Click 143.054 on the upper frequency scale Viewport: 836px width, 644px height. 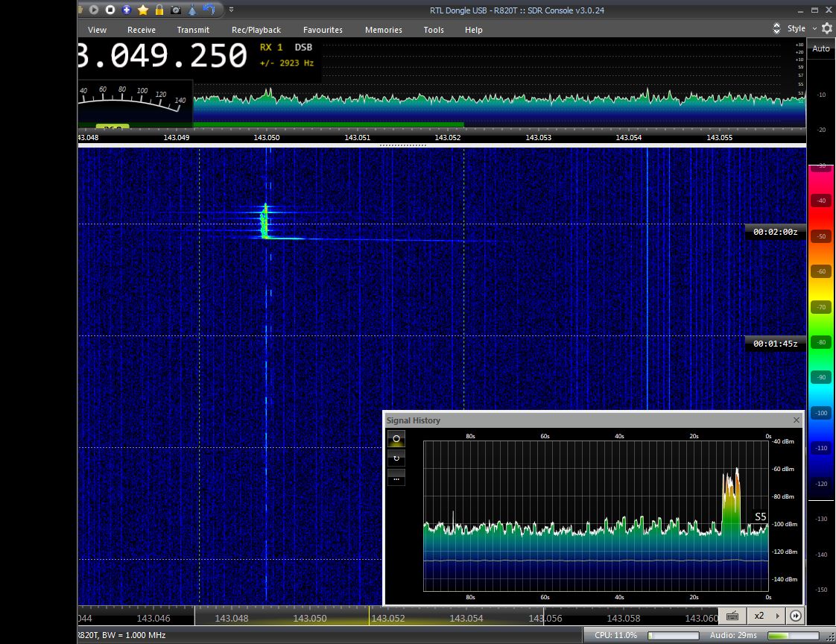click(629, 138)
